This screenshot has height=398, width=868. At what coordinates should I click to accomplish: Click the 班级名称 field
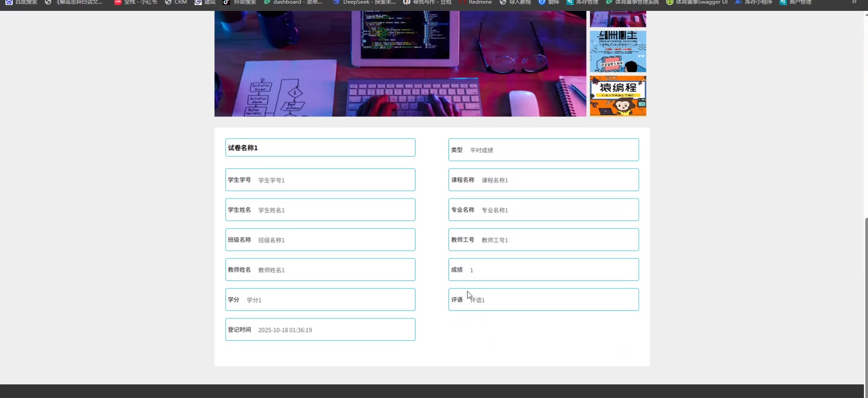click(320, 240)
